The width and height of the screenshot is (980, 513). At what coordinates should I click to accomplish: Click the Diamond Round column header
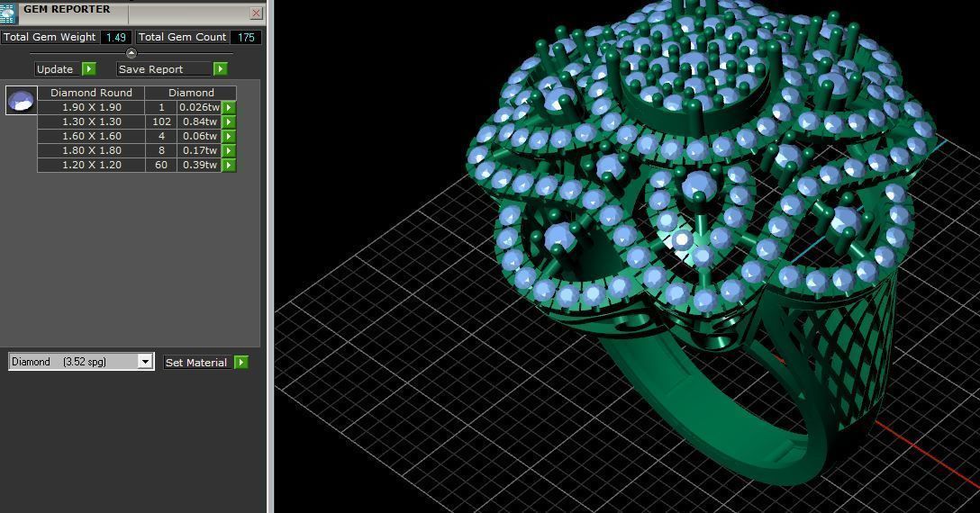click(91, 93)
